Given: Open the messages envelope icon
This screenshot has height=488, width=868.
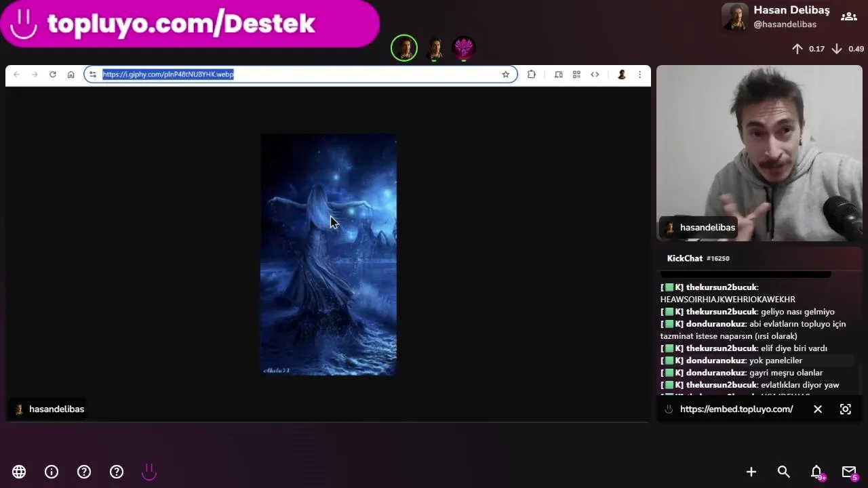Looking at the screenshot, I should click(x=849, y=472).
